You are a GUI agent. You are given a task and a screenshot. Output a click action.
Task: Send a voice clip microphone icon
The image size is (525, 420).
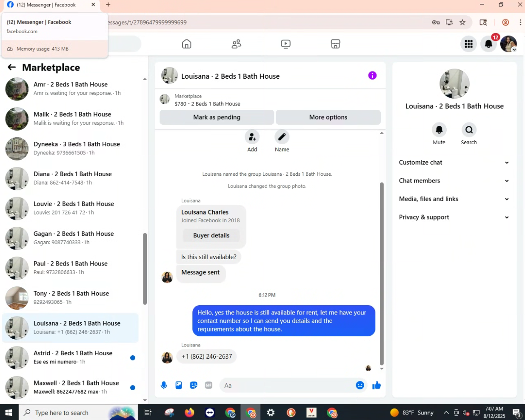pos(164,386)
